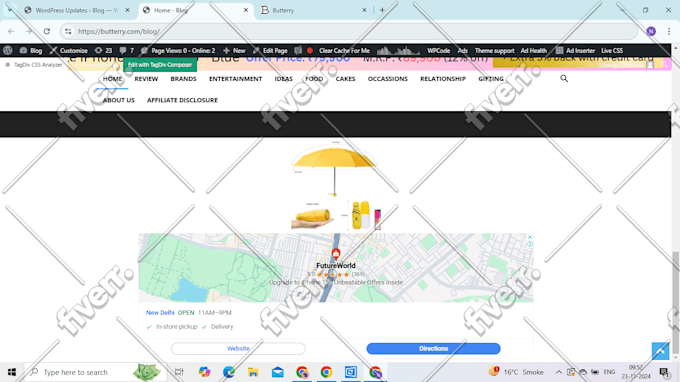Image resolution: width=680 pixels, height=382 pixels.
Task: Click the site search magnifier icon
Action: 564,78
